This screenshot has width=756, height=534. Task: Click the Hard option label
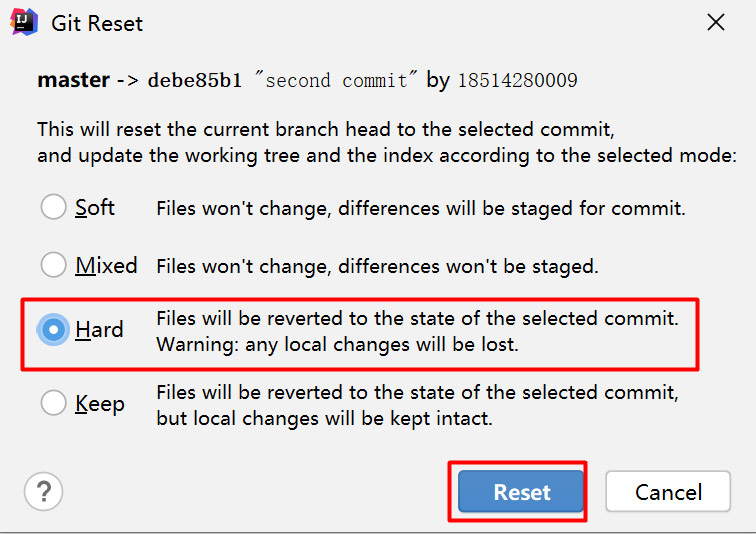pyautogui.click(x=99, y=330)
